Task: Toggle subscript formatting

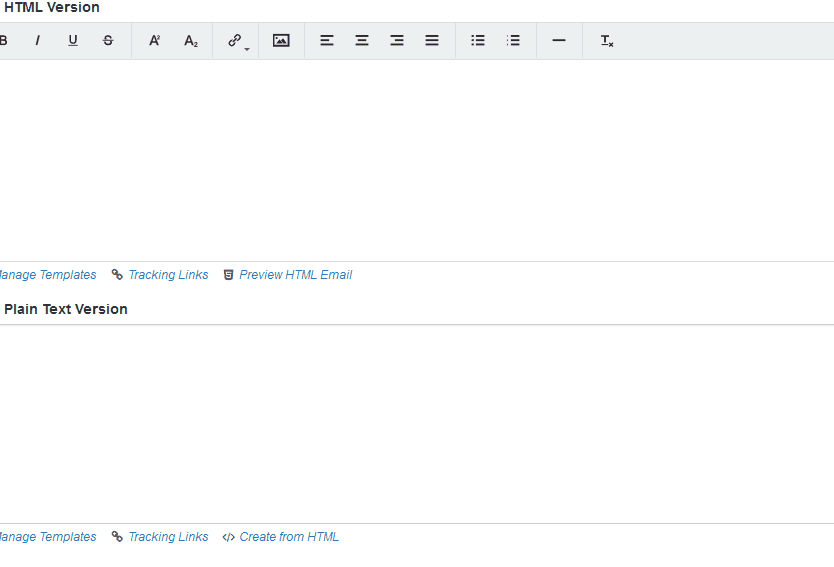Action: tap(190, 41)
